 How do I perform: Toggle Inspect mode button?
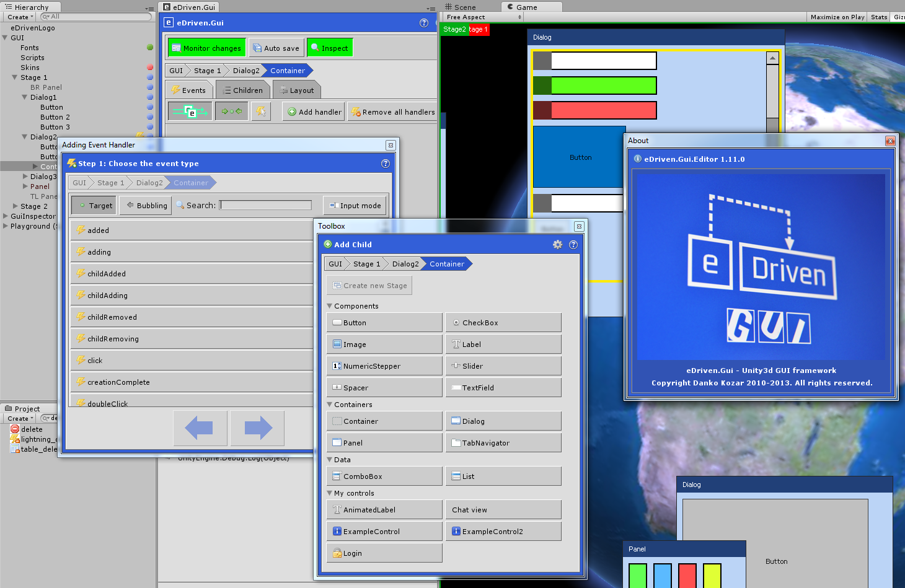coord(330,48)
